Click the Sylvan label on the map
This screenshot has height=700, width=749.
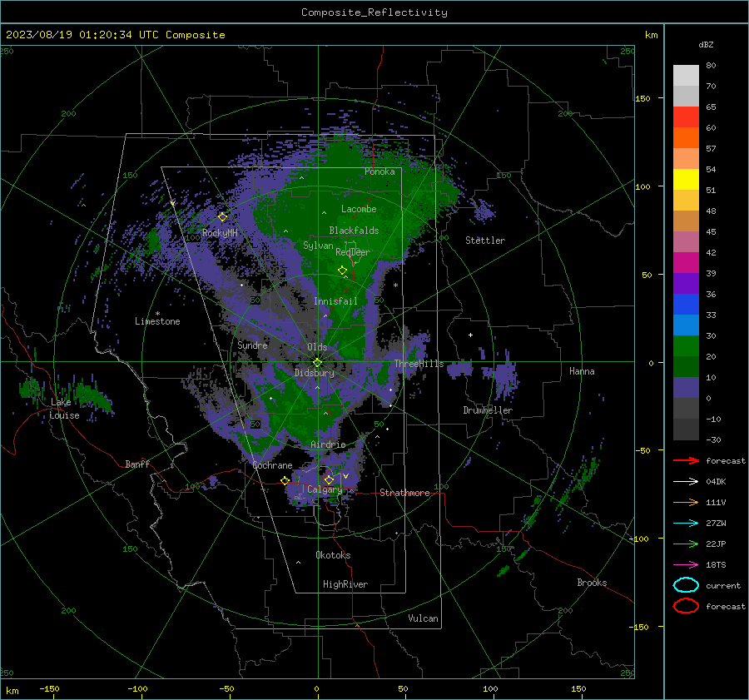pyautogui.click(x=318, y=246)
